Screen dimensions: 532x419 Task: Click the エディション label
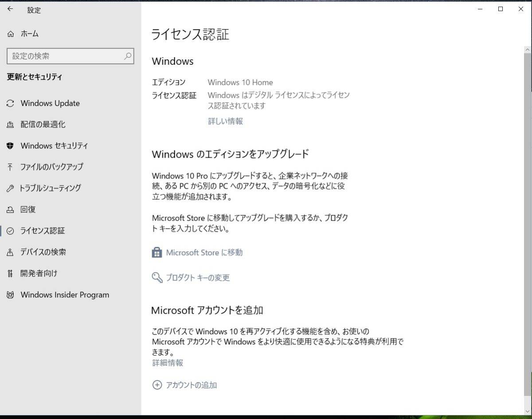[x=168, y=82]
